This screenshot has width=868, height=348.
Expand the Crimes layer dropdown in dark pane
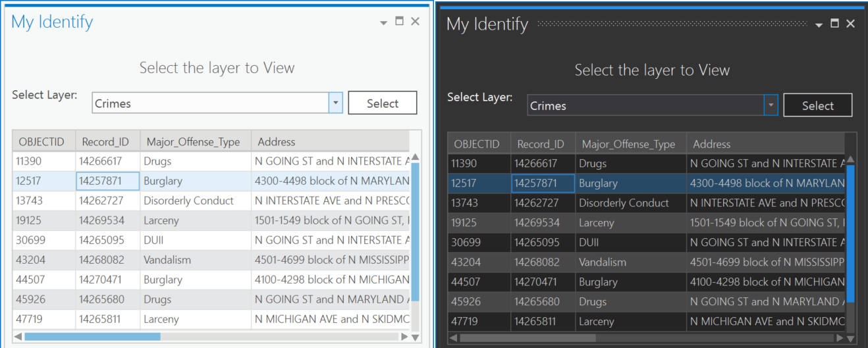pyautogui.click(x=771, y=105)
